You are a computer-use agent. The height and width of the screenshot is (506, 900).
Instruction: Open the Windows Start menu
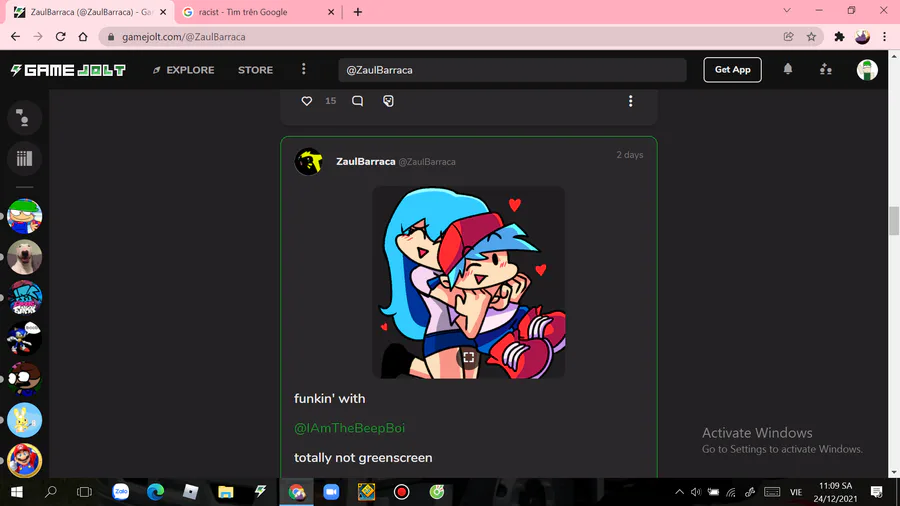coord(16,492)
